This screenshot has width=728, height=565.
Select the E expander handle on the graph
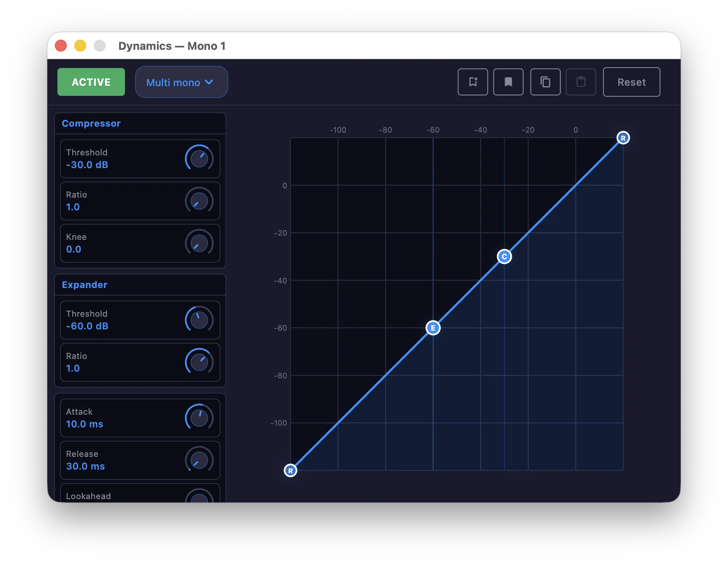click(x=433, y=328)
